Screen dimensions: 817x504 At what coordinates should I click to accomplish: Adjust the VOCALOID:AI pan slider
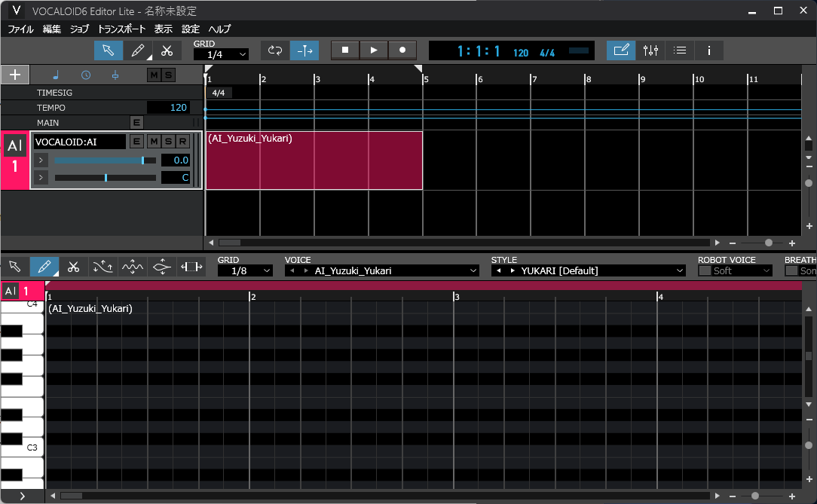(106, 178)
